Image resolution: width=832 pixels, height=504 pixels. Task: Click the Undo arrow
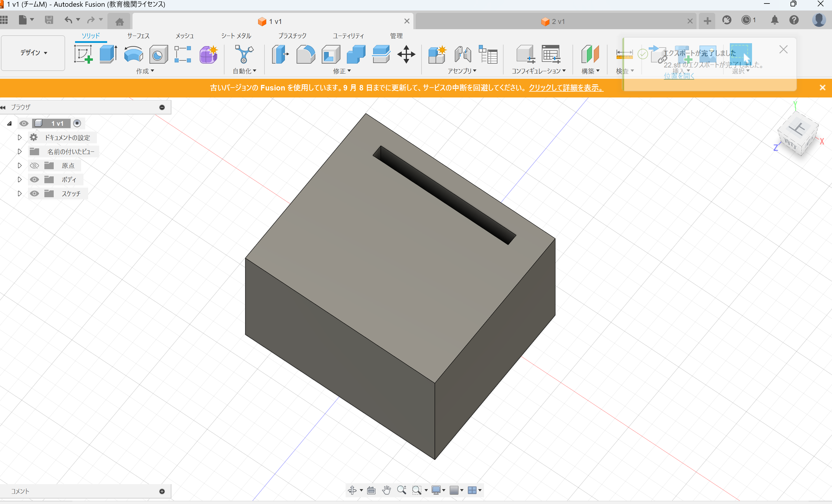click(68, 20)
